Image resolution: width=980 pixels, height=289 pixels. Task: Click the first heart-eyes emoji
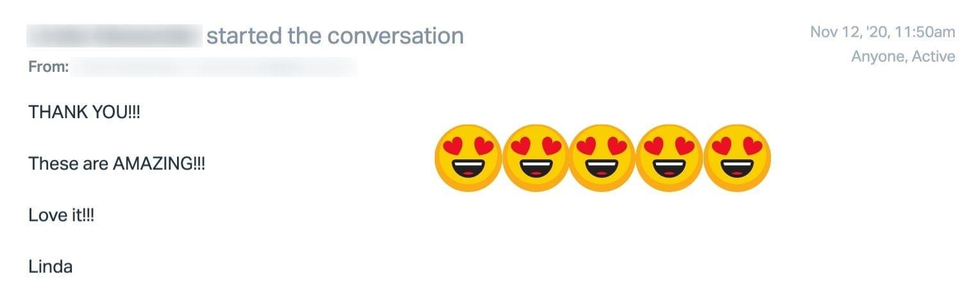(468, 158)
